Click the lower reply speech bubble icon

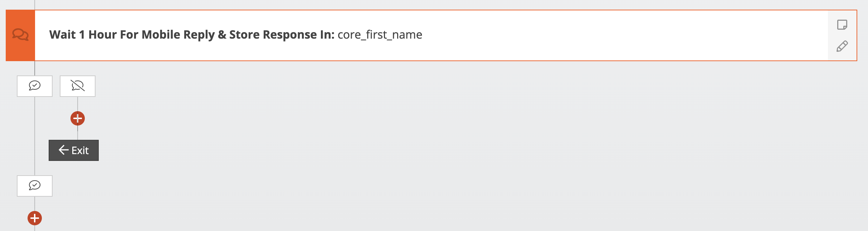click(34, 186)
